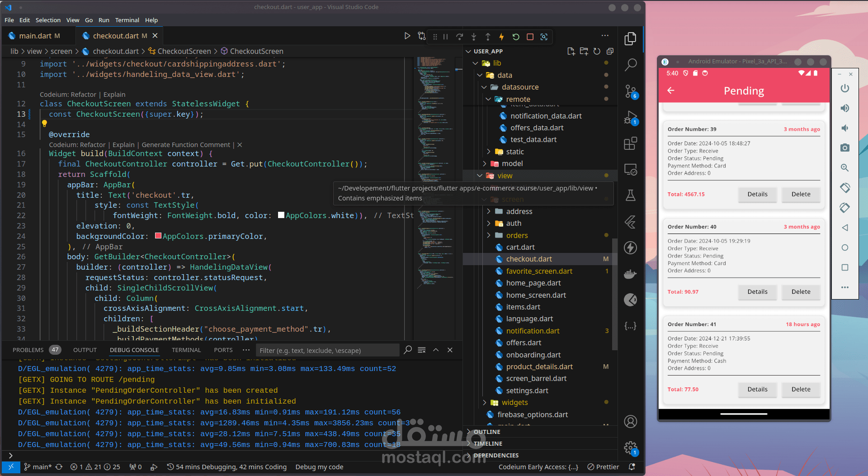
Task: Open the Terminal menu
Action: (x=127, y=20)
